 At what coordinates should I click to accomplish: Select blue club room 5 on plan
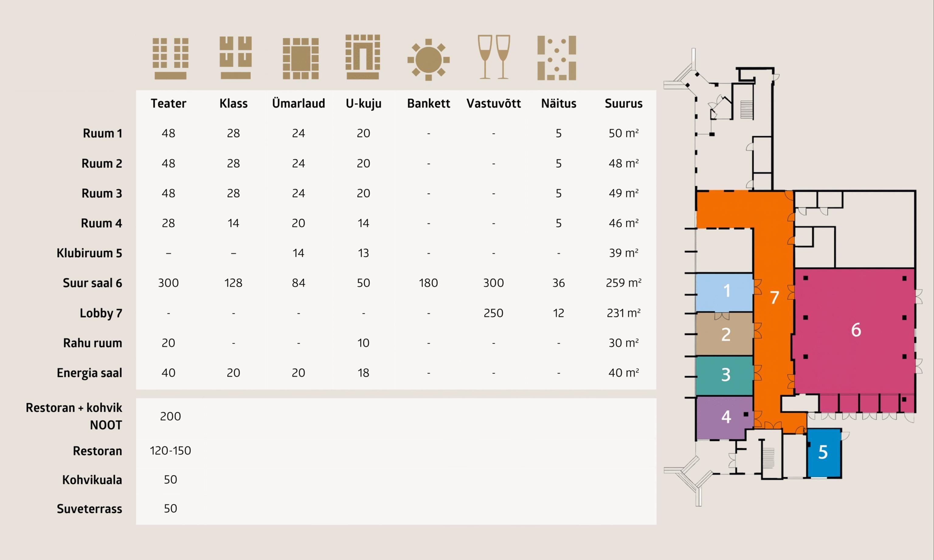click(x=824, y=452)
